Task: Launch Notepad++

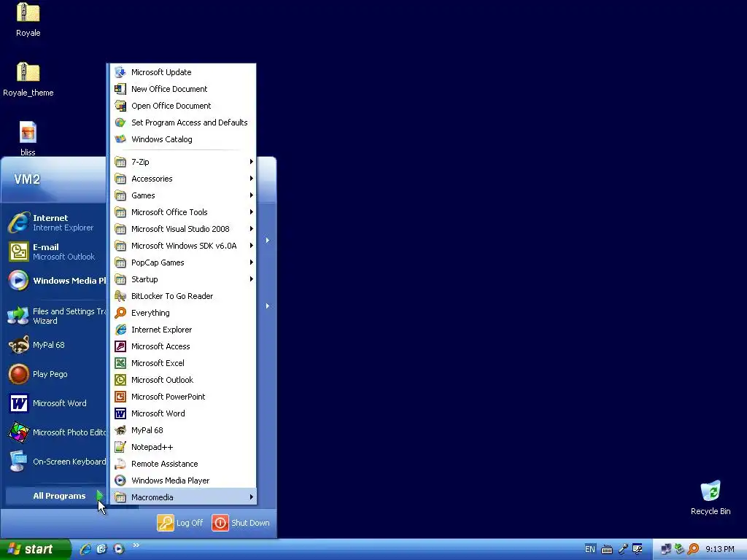Action: pyautogui.click(x=183, y=447)
